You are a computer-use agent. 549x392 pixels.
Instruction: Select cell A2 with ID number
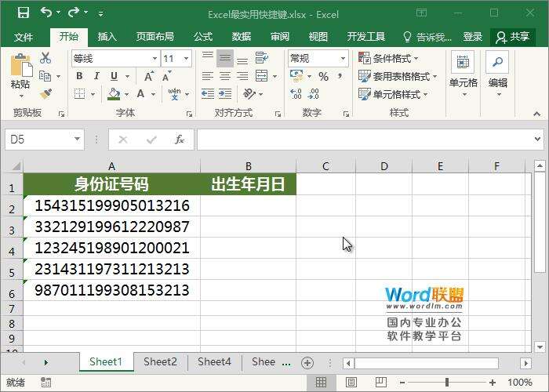pos(112,206)
